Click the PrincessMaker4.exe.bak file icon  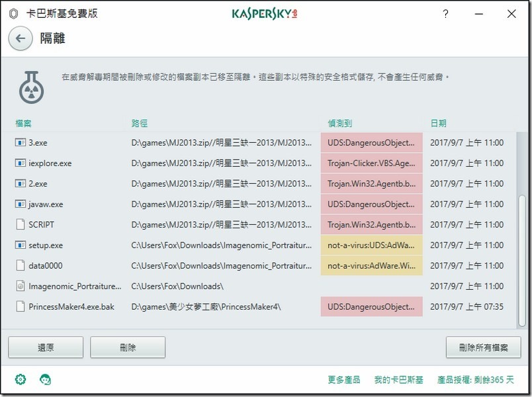pyautogui.click(x=21, y=307)
